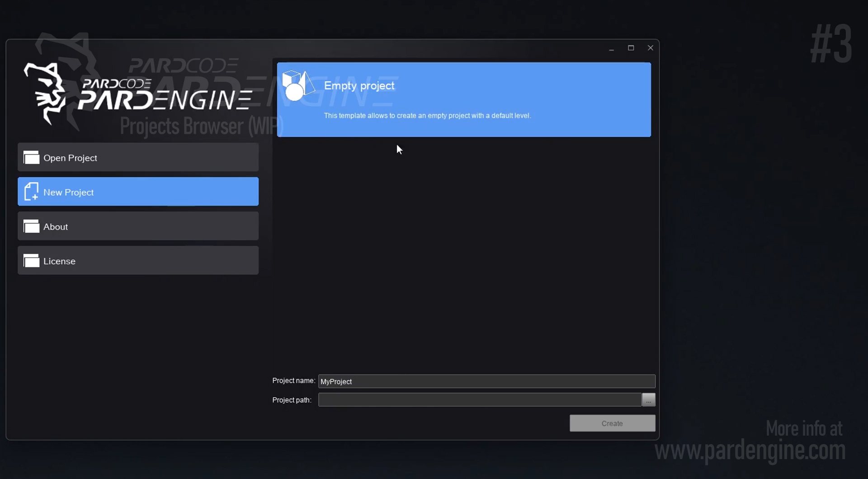The height and width of the screenshot is (479, 868).
Task: Click the 3D shapes icon for Empty project
Action: tap(297, 86)
